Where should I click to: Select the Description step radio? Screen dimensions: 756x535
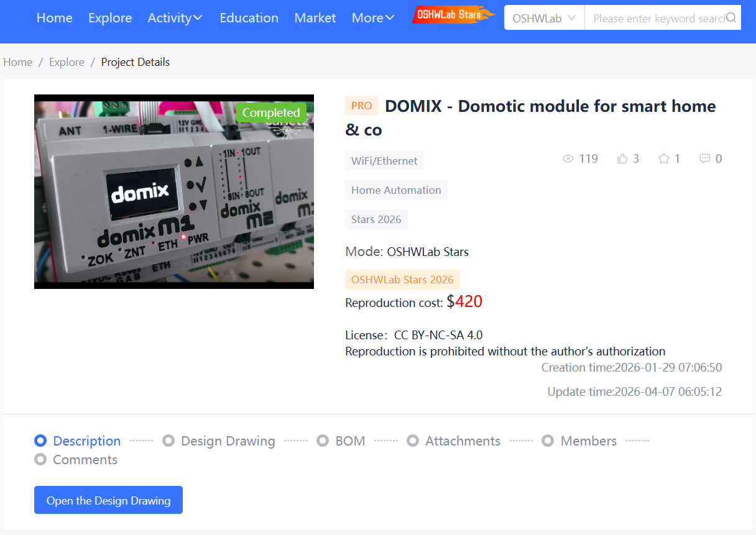[x=40, y=441]
